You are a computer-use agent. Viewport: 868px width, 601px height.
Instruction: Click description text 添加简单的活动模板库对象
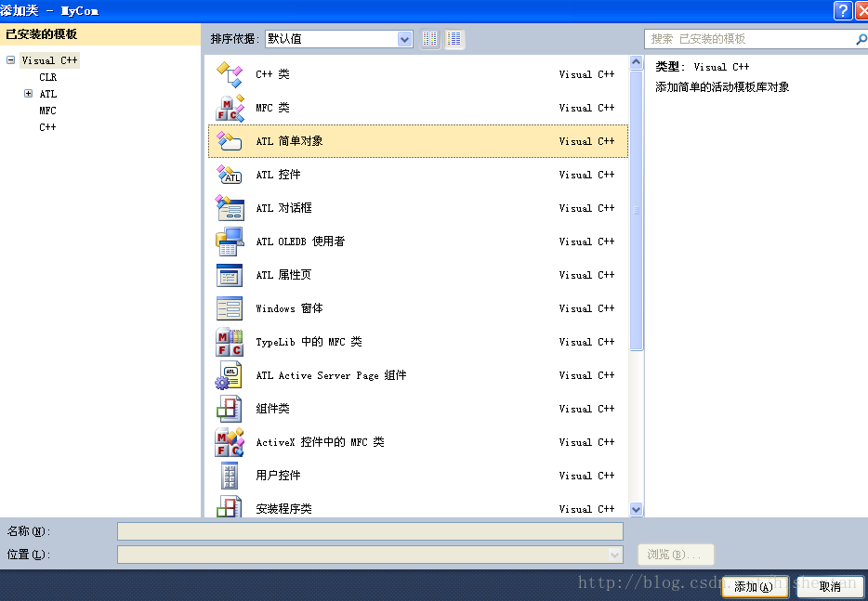click(x=722, y=87)
